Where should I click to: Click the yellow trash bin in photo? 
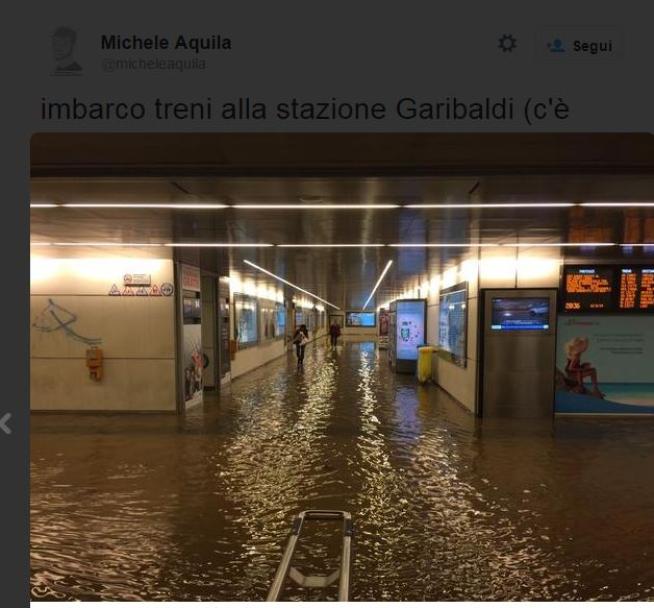click(426, 364)
